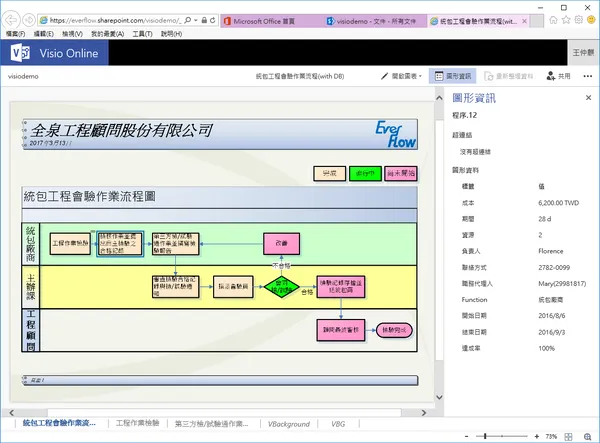Click the pink legend swatch

pos(401,173)
